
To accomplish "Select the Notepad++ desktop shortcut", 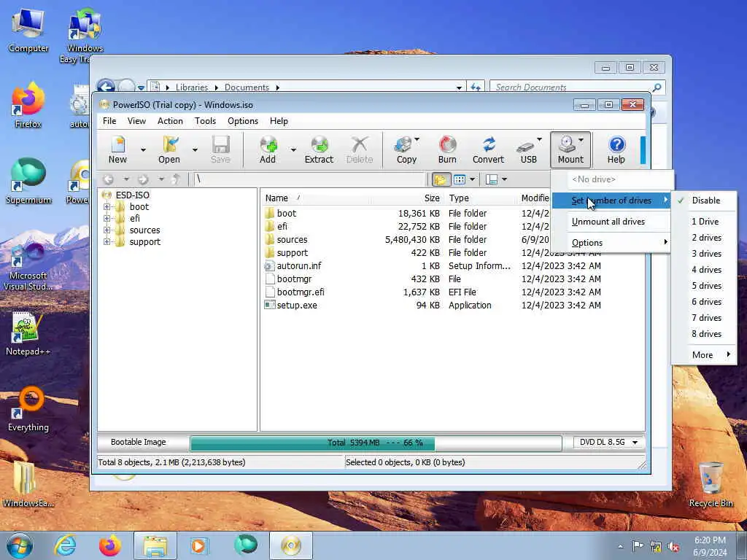I will point(28,333).
